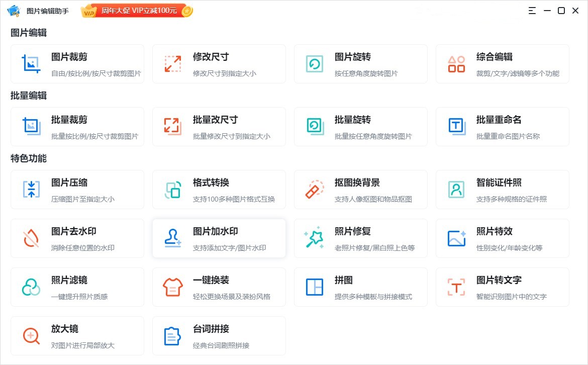The width and height of the screenshot is (588, 365).
Task: Open the 综合编辑 combined editing icon
Action: tap(455, 64)
